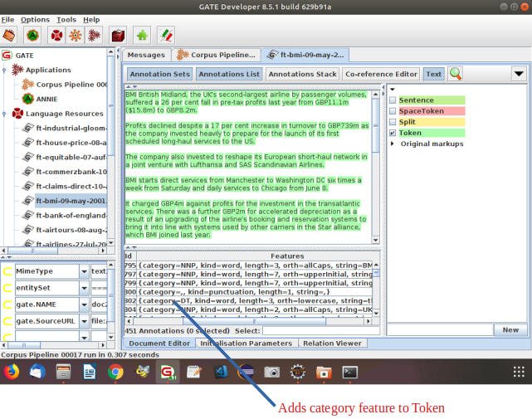The width and height of the screenshot is (532, 419).
Task: Show applications grid in the dock
Action: 519,372
